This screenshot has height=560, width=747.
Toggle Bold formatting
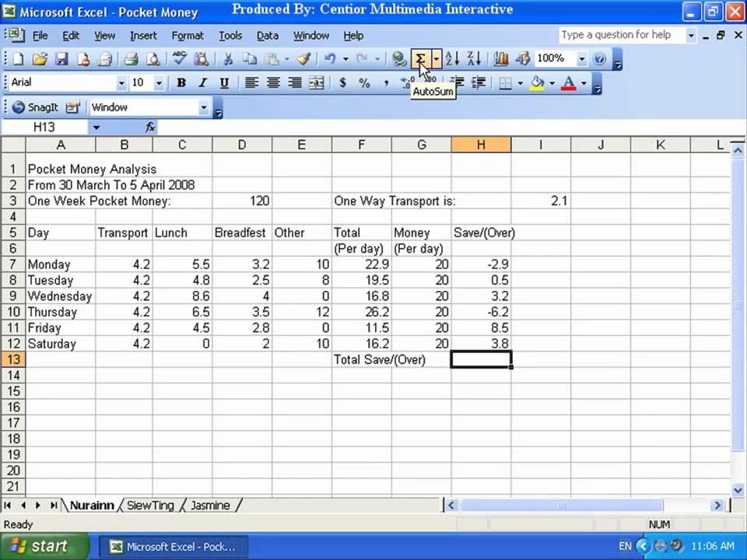181,83
